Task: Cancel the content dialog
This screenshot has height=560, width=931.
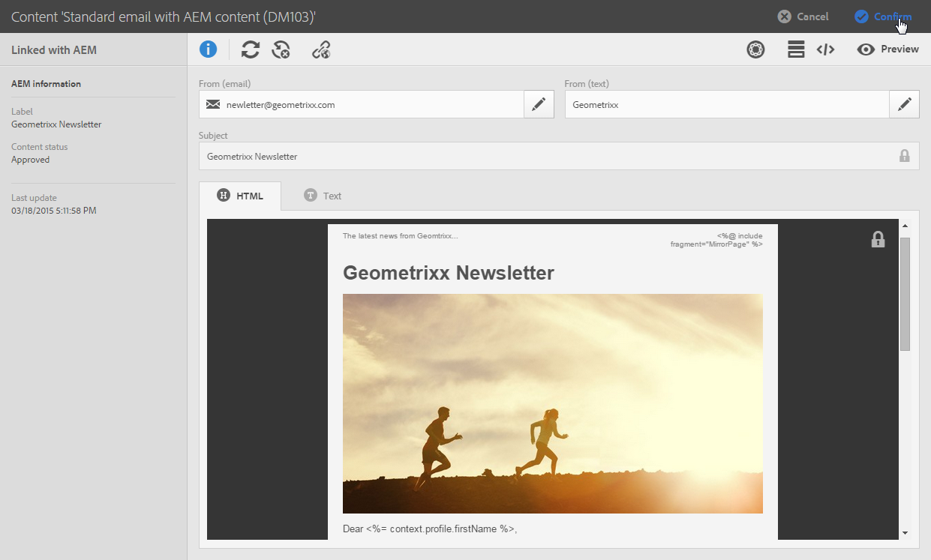Action: tap(803, 16)
